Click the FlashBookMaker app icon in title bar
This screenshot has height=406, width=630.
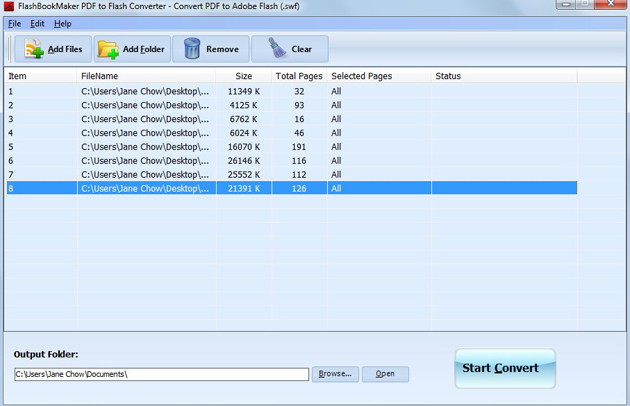click(9, 6)
